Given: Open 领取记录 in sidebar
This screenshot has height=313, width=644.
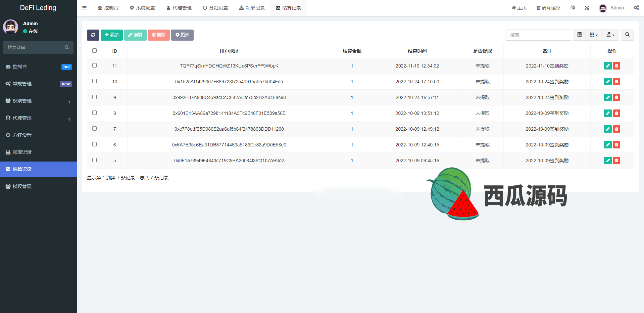Looking at the screenshot, I should click(x=38, y=152).
